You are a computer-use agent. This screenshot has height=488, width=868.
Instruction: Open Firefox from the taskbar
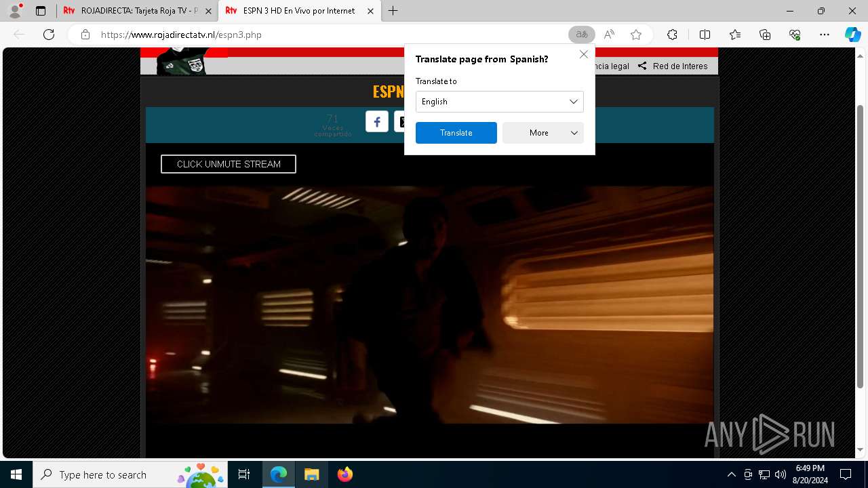[x=344, y=474]
